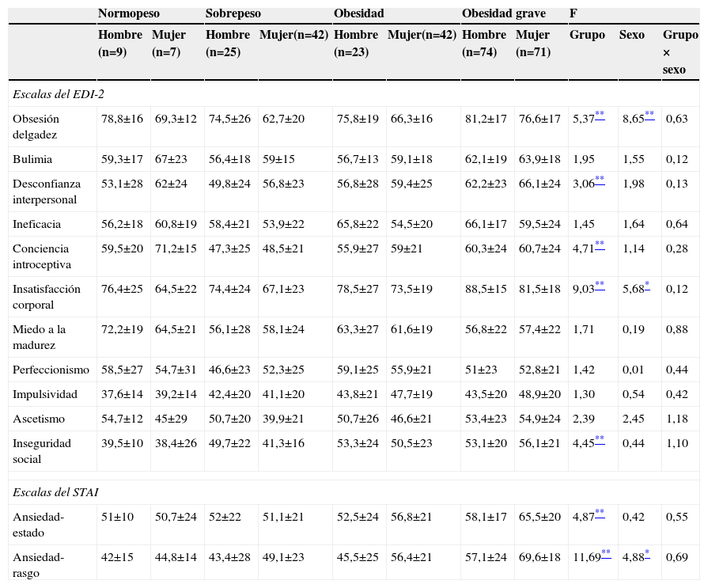The height and width of the screenshot is (588, 708).
Task: Select the Grupo × sexo column header
Action: click(x=680, y=52)
